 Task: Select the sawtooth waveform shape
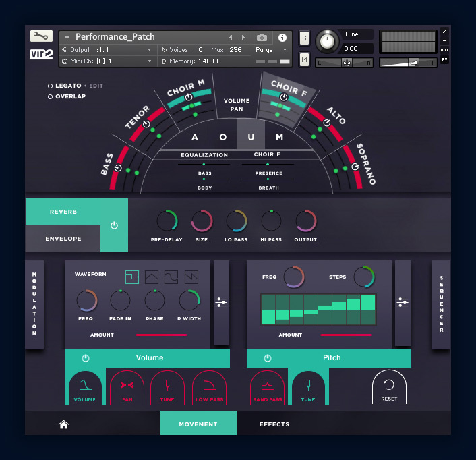pyautogui.click(x=191, y=277)
